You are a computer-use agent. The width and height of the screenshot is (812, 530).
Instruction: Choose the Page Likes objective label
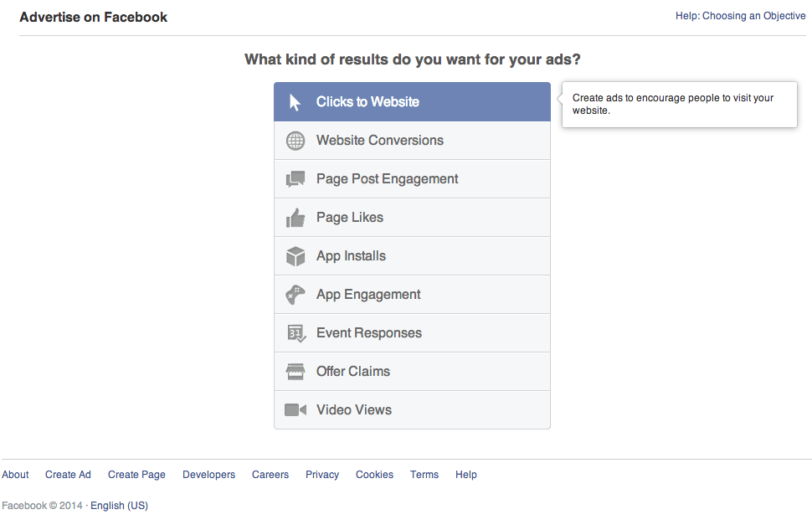click(x=350, y=217)
